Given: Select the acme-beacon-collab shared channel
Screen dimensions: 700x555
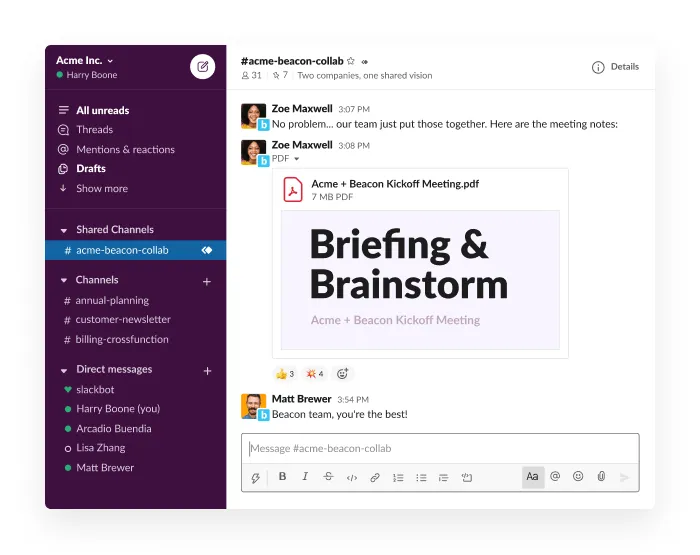Looking at the screenshot, I should [135, 250].
